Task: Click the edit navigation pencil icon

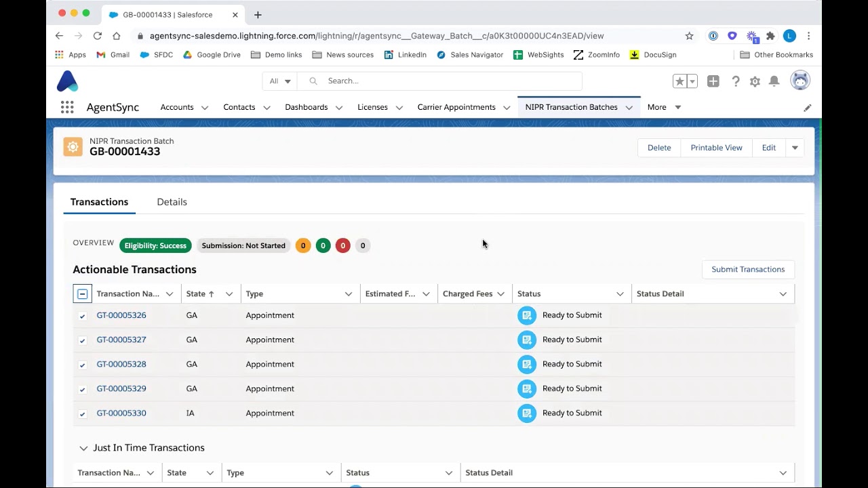Action: (808, 108)
